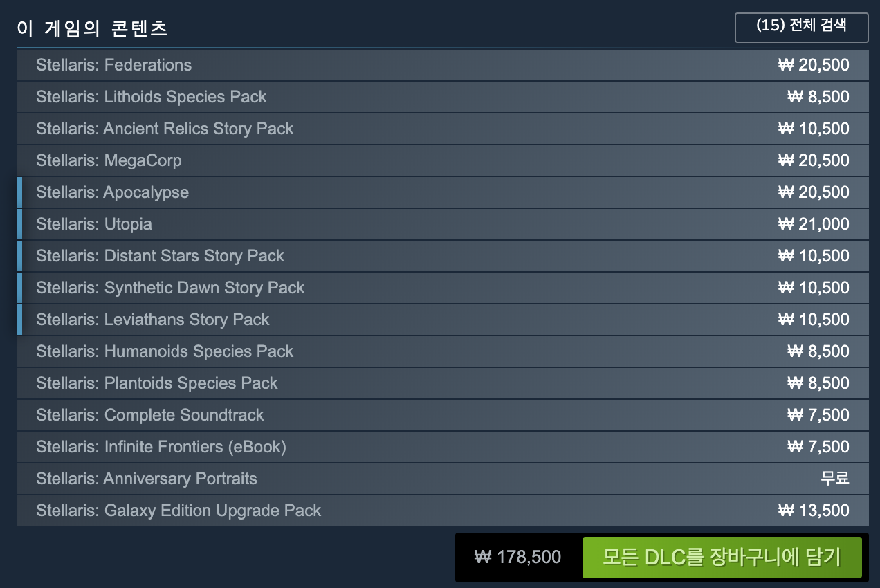The image size is (880, 588).
Task: Select Stellaris: Ancient Relics Story Pack
Action: click(x=165, y=129)
